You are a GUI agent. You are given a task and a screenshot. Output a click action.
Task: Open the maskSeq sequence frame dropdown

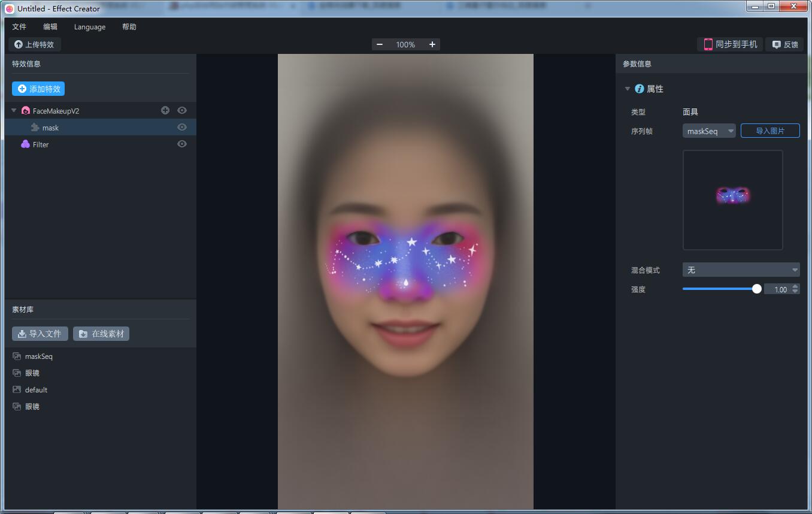(x=709, y=131)
